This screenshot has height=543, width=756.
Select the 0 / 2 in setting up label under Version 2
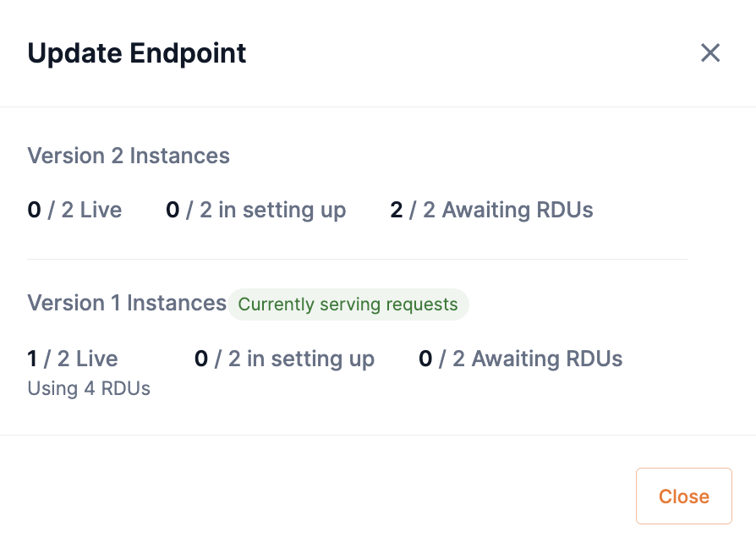pos(255,209)
